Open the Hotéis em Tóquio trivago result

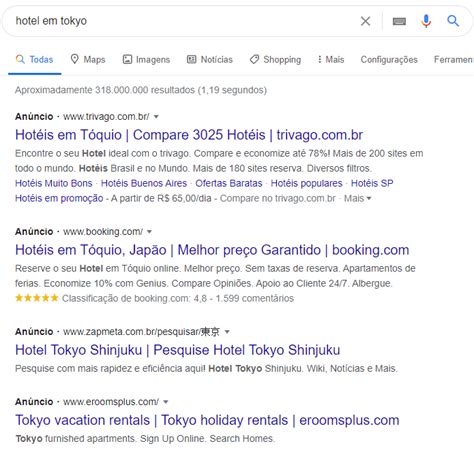point(189,135)
